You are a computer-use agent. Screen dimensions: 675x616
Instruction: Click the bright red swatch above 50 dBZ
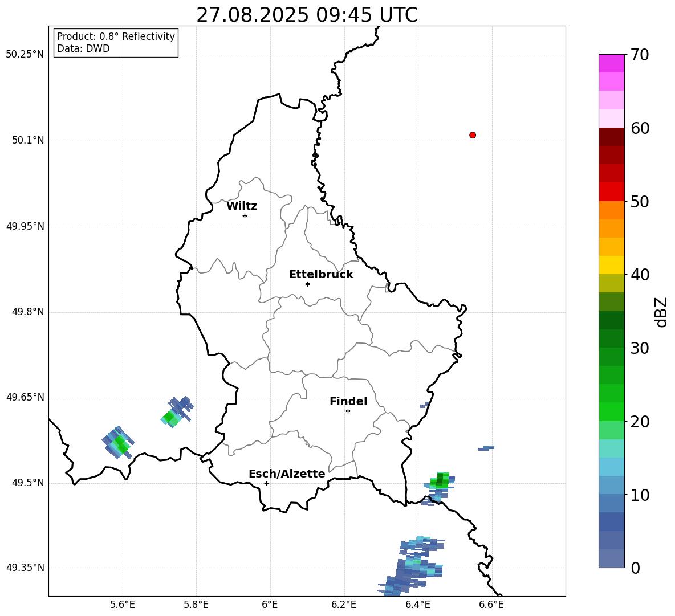point(612,191)
